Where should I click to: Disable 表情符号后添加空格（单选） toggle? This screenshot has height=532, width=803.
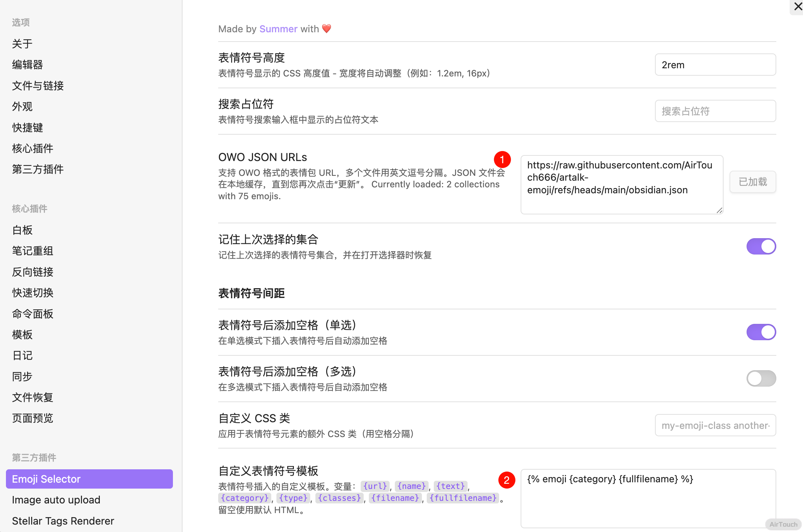pos(761,332)
